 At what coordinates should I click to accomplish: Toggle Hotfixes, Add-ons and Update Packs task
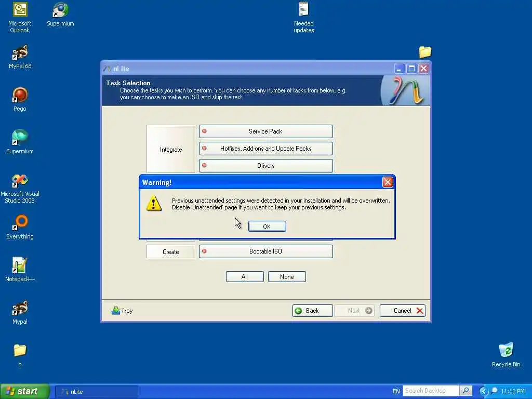click(x=265, y=149)
